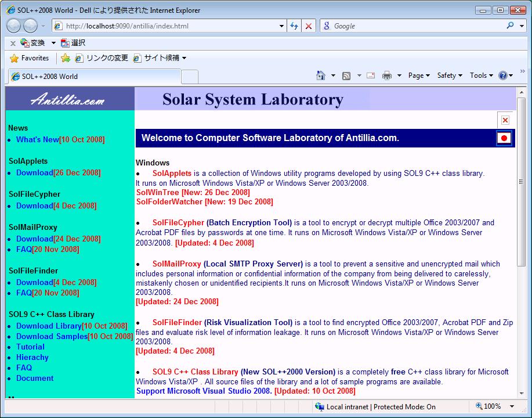Open the Tutorial link

[30, 347]
